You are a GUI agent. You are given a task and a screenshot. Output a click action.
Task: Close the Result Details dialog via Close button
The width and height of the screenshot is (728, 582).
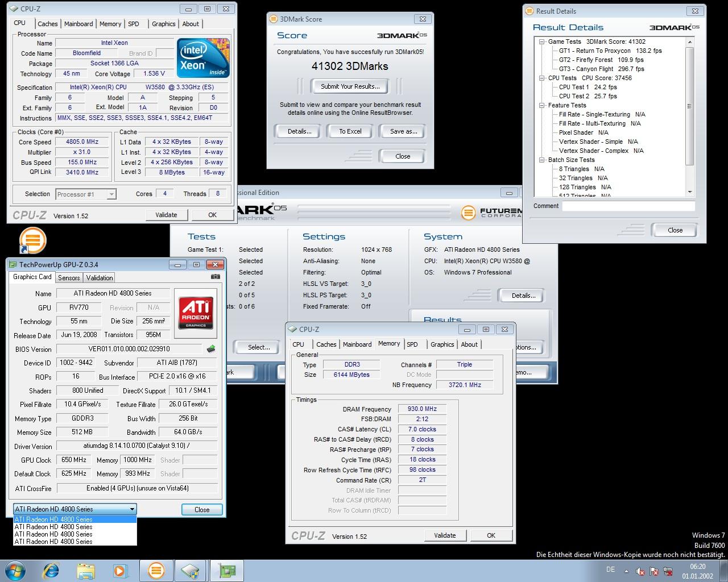pos(675,230)
